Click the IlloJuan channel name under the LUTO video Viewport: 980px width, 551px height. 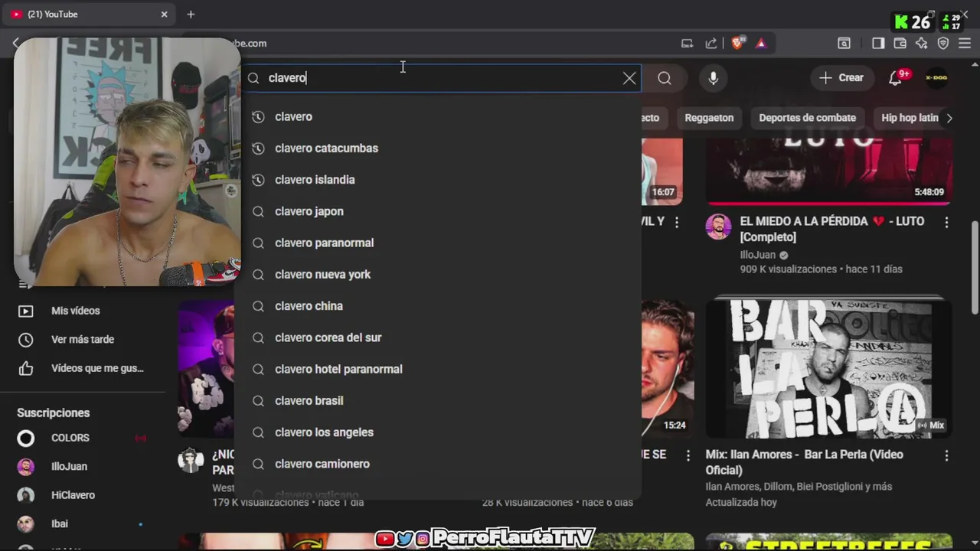[x=758, y=255]
